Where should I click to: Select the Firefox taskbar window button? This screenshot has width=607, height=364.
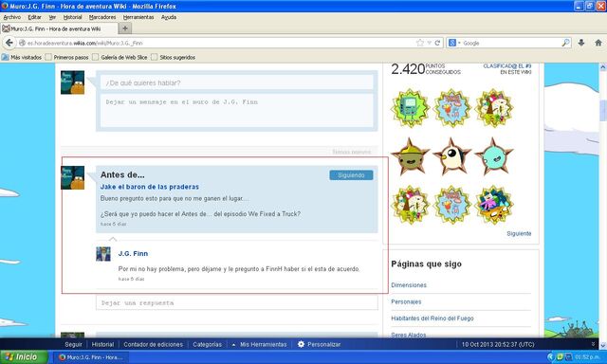[x=91, y=357]
